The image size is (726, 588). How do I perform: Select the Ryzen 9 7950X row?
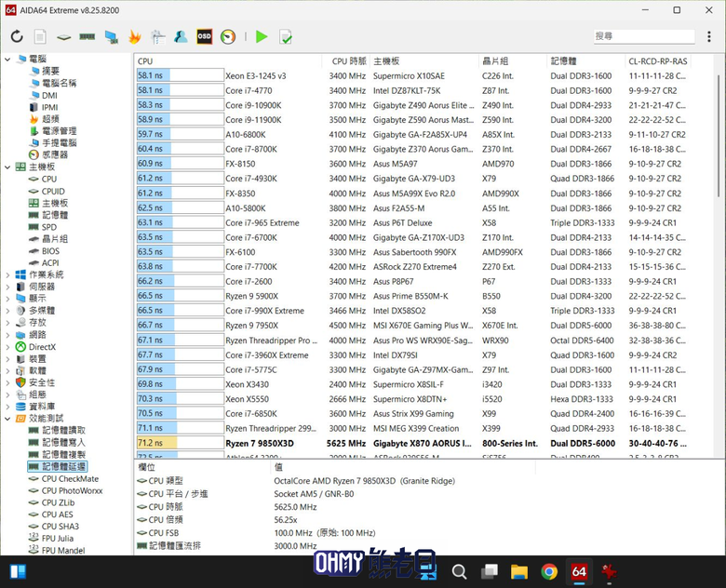412,326
